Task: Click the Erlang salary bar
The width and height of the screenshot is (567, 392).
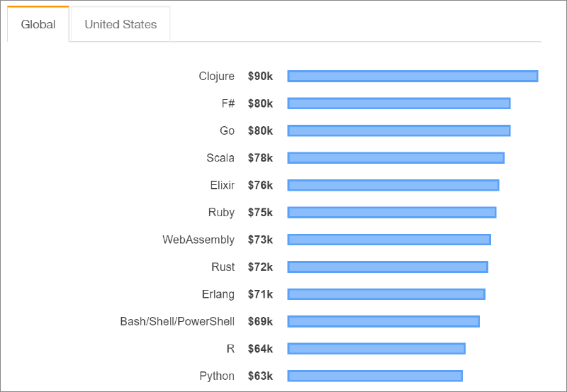Action: [x=386, y=294]
